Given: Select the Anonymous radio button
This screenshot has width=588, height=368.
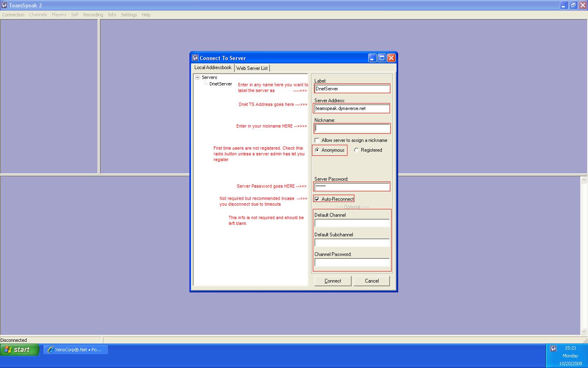Looking at the screenshot, I should point(317,150).
